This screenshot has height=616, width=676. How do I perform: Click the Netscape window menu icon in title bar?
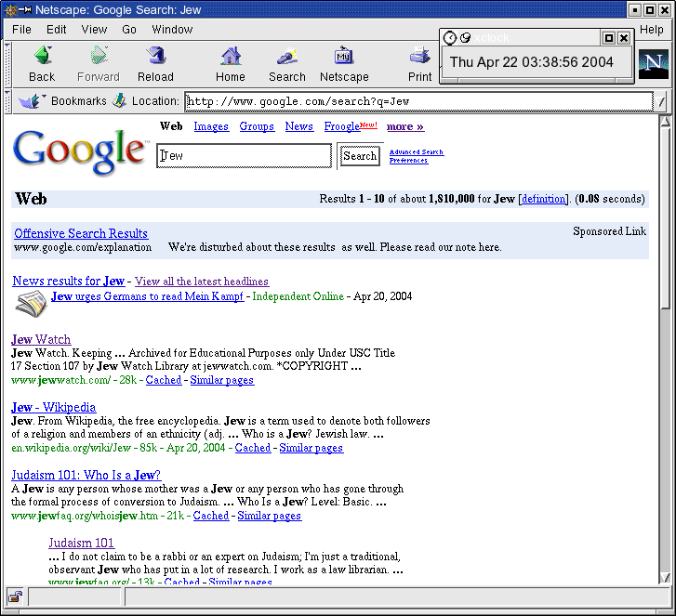[10, 9]
